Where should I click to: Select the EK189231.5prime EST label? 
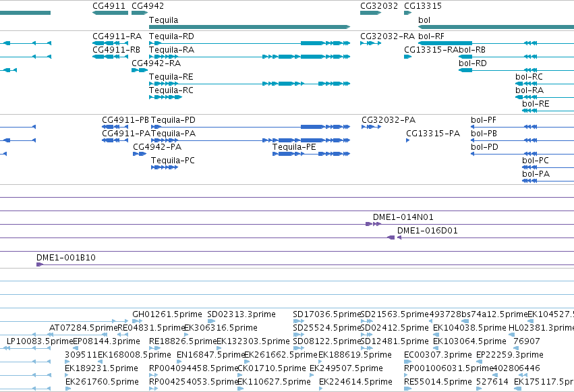point(101,368)
